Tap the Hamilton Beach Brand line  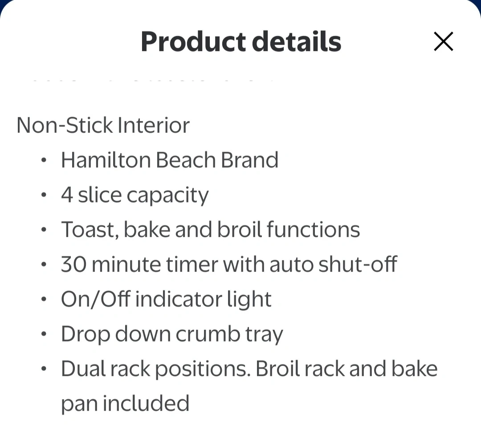pyautogui.click(x=170, y=160)
